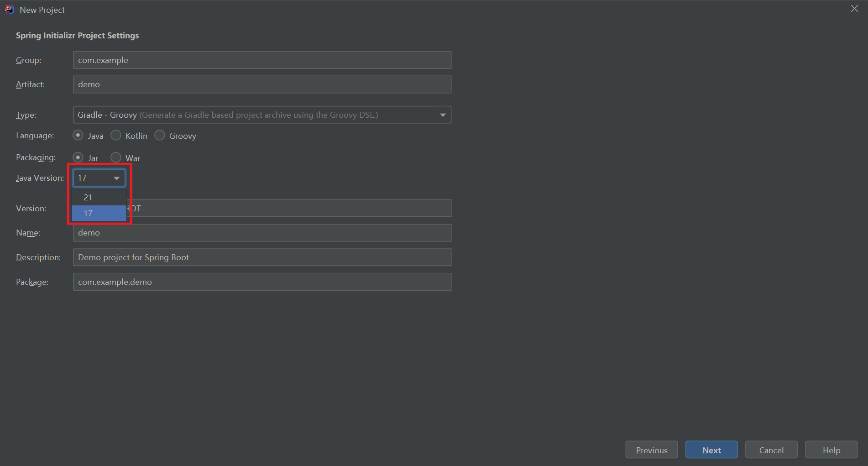Cancel the project wizard
The image size is (868, 466).
tap(771, 450)
